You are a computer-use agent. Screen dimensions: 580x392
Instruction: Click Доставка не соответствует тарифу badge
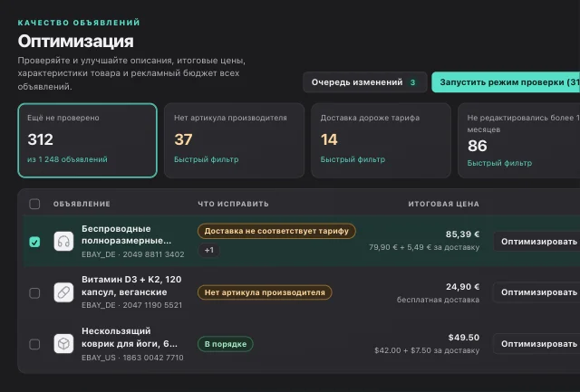276,231
